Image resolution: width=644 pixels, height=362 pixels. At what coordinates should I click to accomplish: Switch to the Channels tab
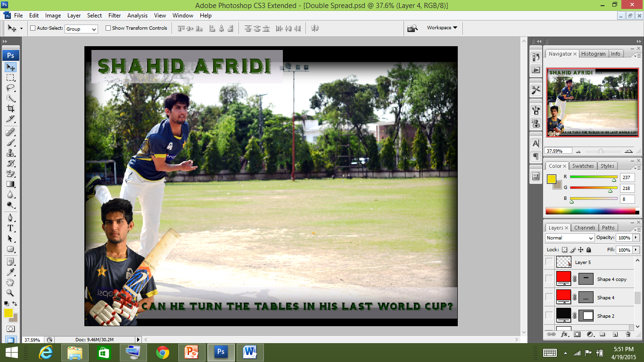(585, 228)
